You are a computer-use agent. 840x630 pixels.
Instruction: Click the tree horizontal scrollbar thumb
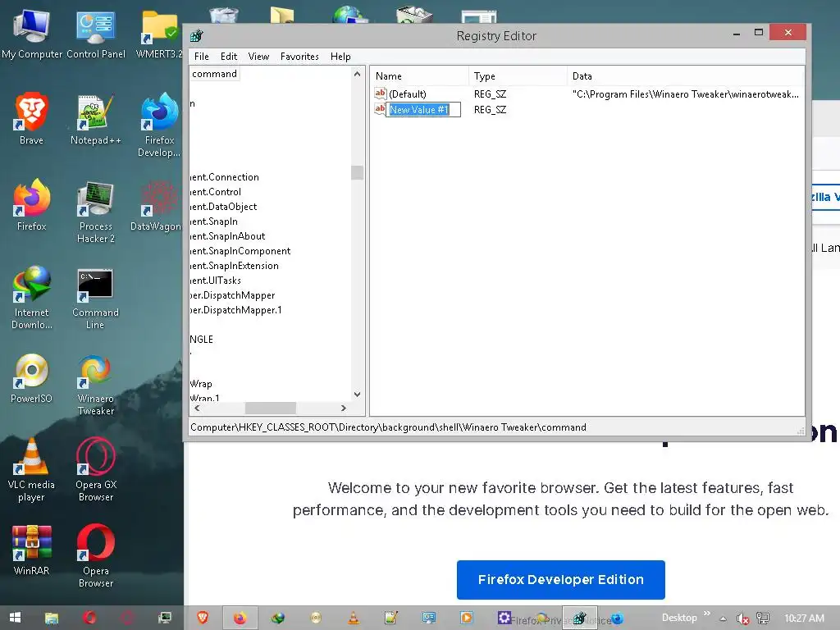click(x=271, y=409)
